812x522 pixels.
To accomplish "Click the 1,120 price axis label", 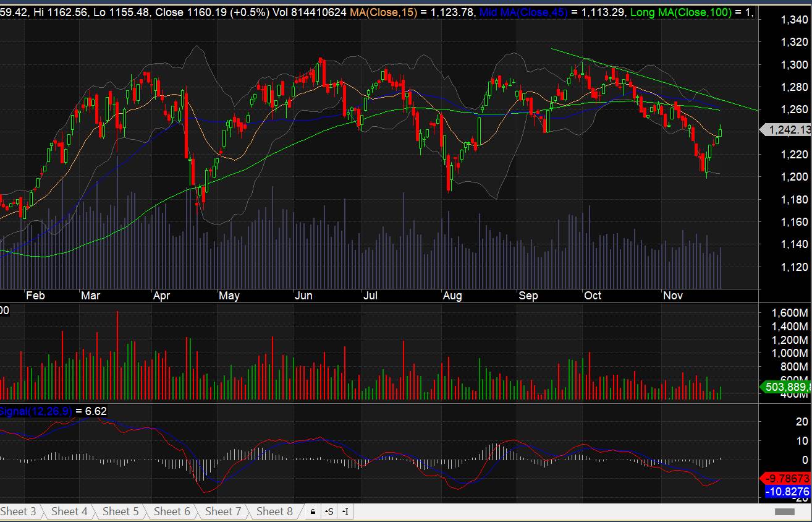I will 794,267.
